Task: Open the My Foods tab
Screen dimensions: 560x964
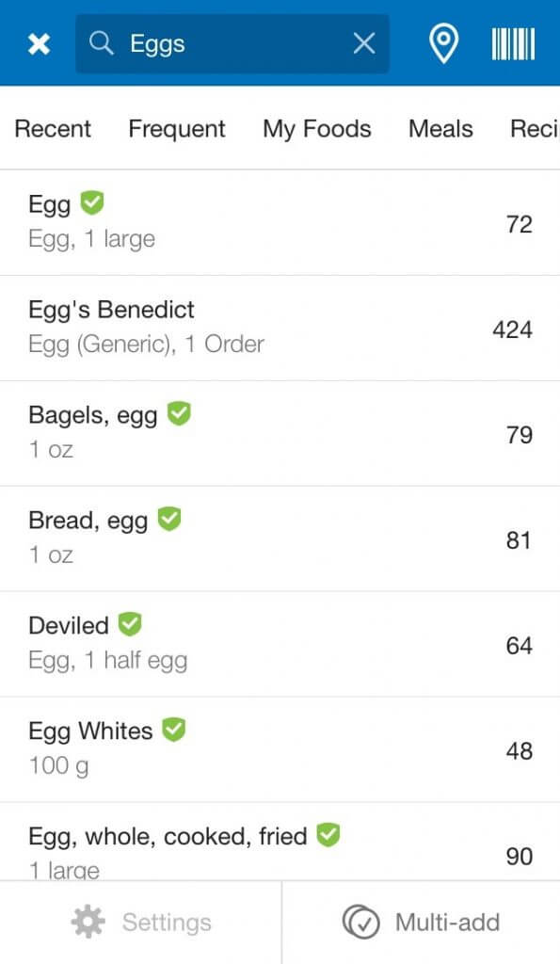Action: coord(317,129)
